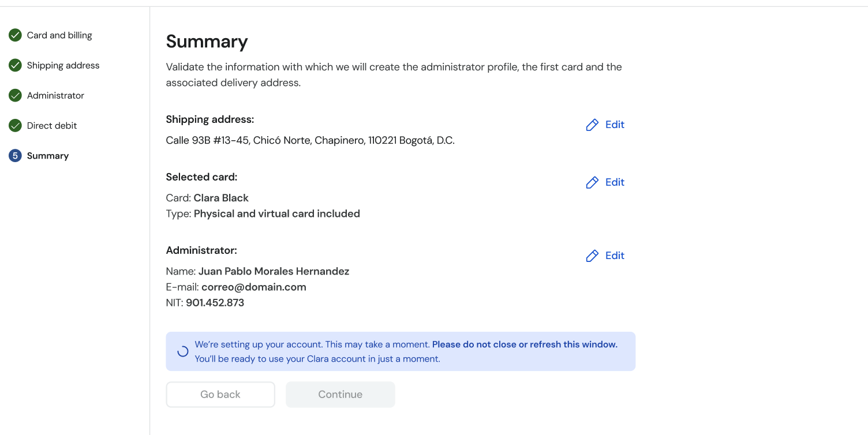Edit the administrator information
The height and width of the screenshot is (435, 868).
click(x=605, y=256)
